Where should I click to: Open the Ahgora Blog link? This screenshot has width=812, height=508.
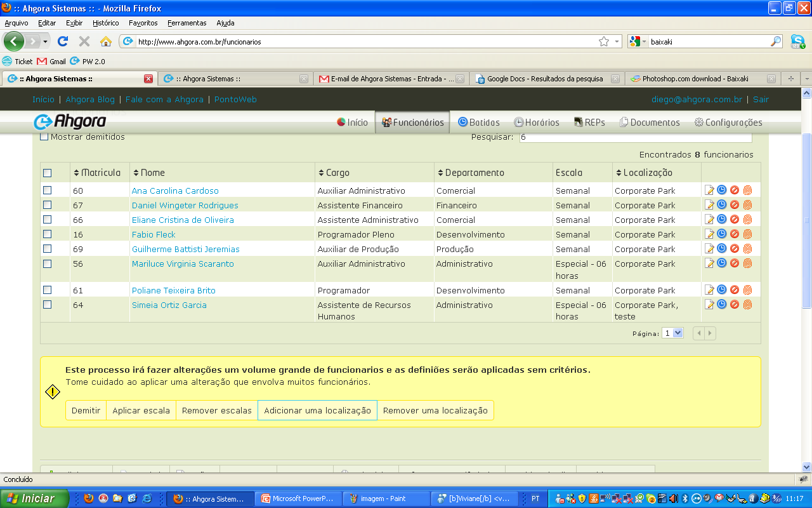[90, 100]
